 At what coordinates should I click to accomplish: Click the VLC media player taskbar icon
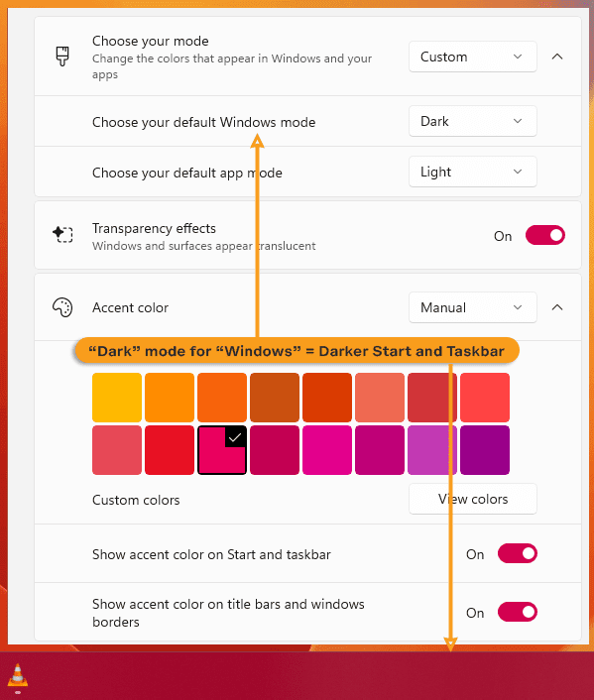coord(18,675)
